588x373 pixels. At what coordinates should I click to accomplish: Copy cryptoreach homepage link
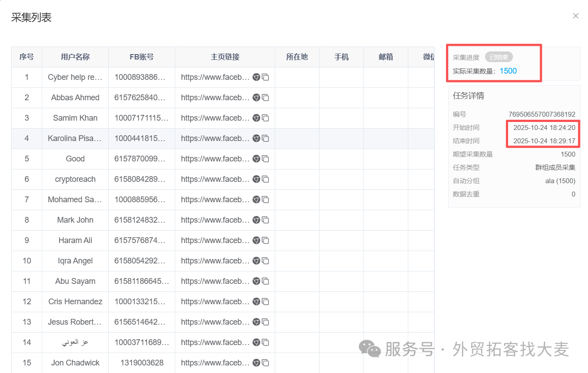coord(265,179)
